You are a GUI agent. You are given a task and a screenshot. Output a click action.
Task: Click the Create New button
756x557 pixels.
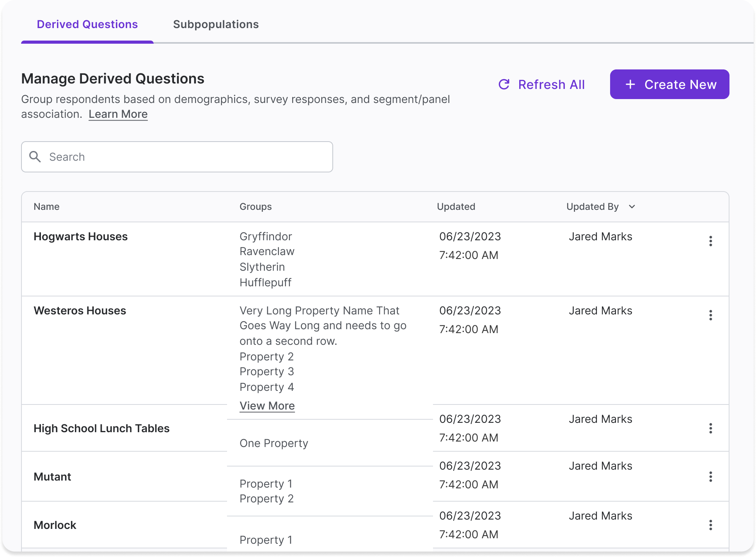point(669,84)
